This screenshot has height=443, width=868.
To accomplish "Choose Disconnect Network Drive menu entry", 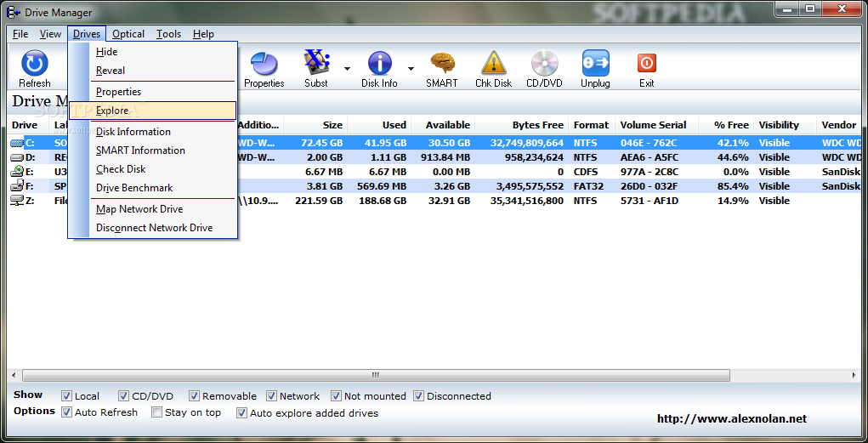I will 153,228.
